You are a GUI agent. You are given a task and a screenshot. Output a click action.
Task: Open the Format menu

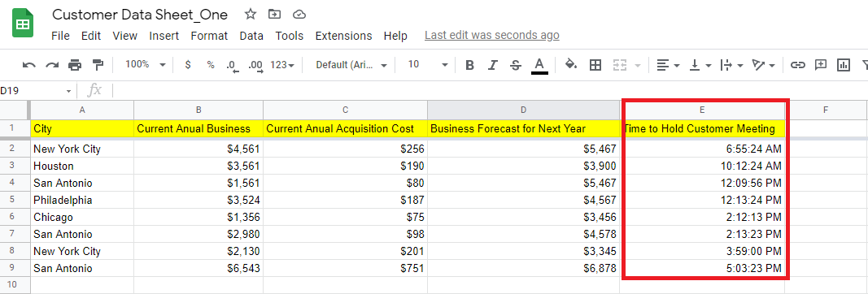pos(209,36)
